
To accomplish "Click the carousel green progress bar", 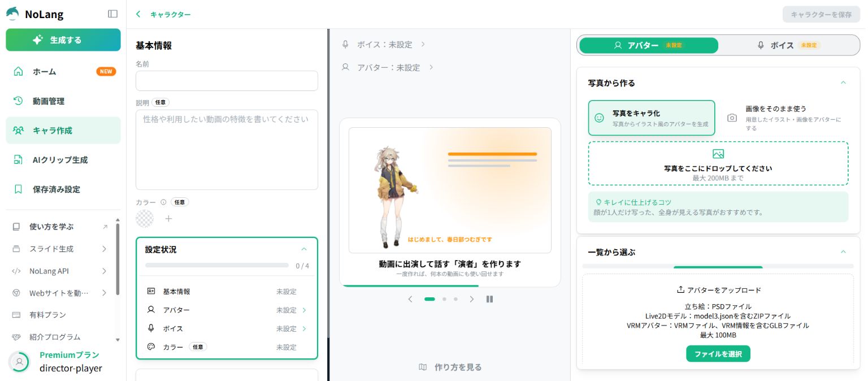I will point(411,285).
